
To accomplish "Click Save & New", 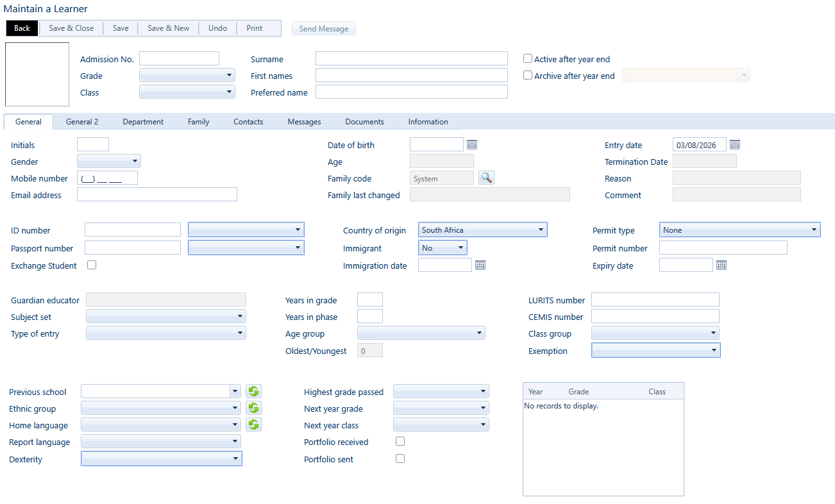I will click(169, 28).
